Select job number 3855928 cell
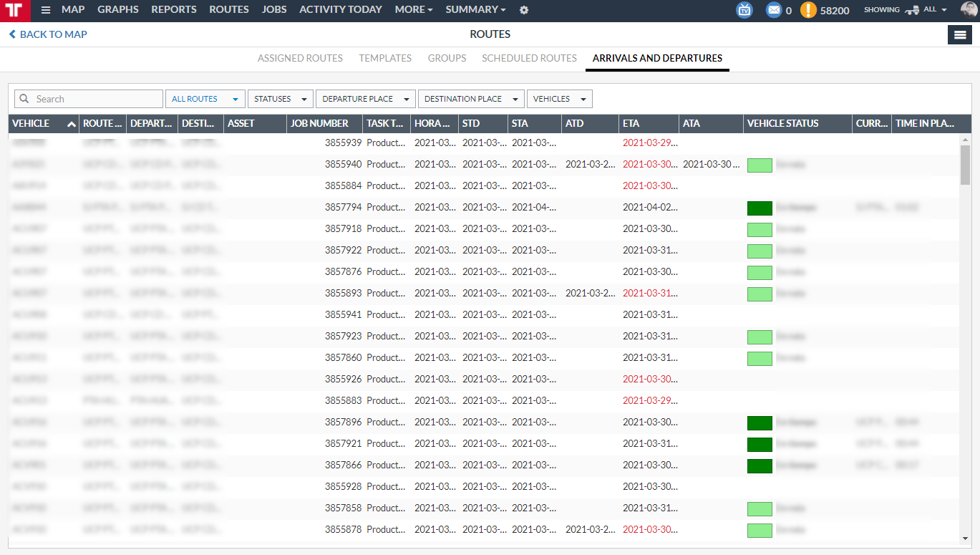This screenshot has width=980, height=555. (343, 486)
